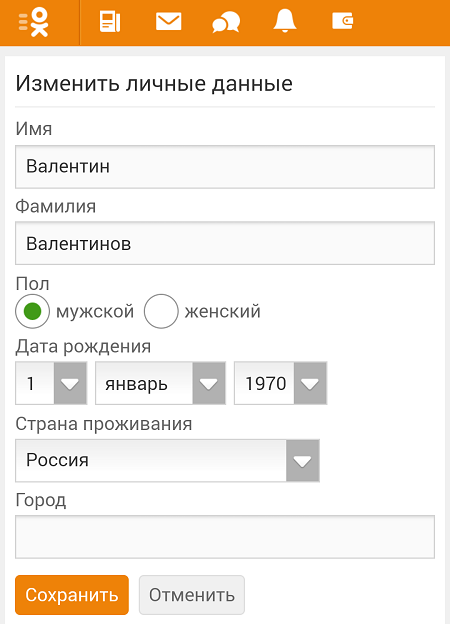Open discussions chat bubbles icon
Screen dimensions: 450x624
point(226,22)
